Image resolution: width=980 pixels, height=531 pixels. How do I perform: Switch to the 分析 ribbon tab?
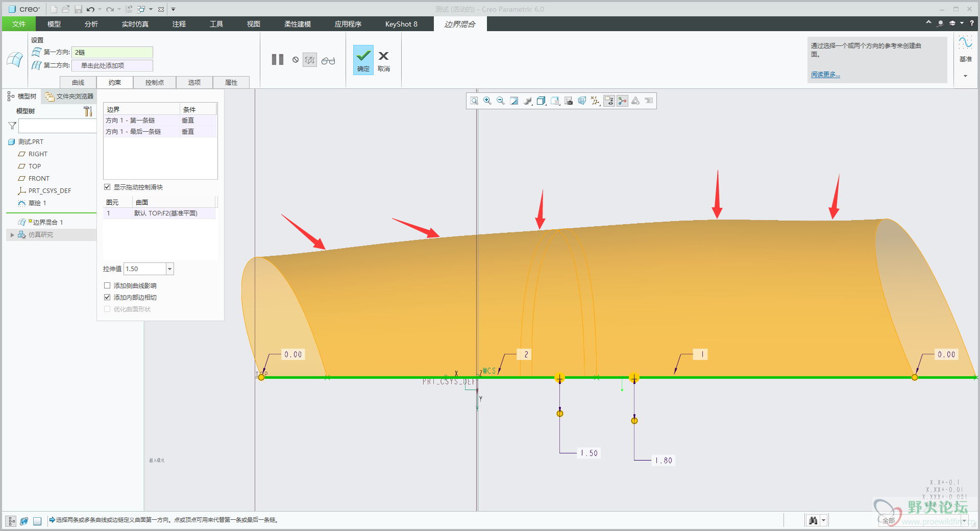pos(91,24)
